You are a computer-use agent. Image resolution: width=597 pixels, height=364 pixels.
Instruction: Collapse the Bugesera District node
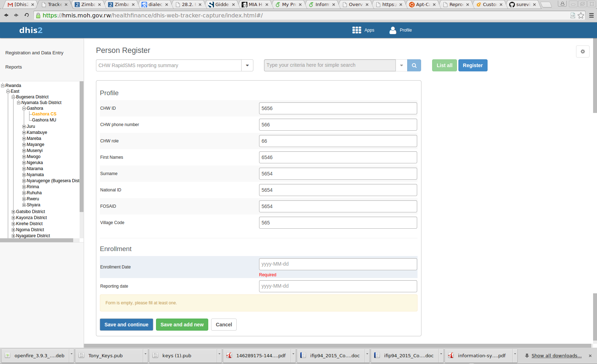[x=14, y=97]
